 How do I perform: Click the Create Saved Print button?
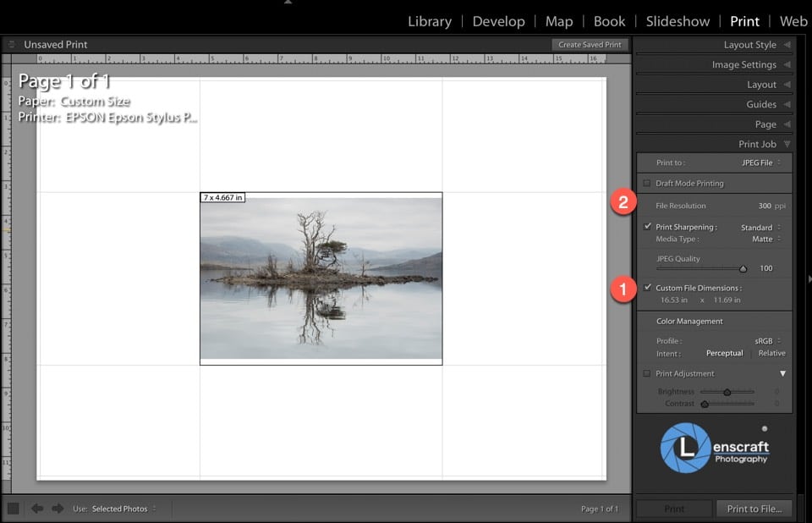click(x=590, y=44)
